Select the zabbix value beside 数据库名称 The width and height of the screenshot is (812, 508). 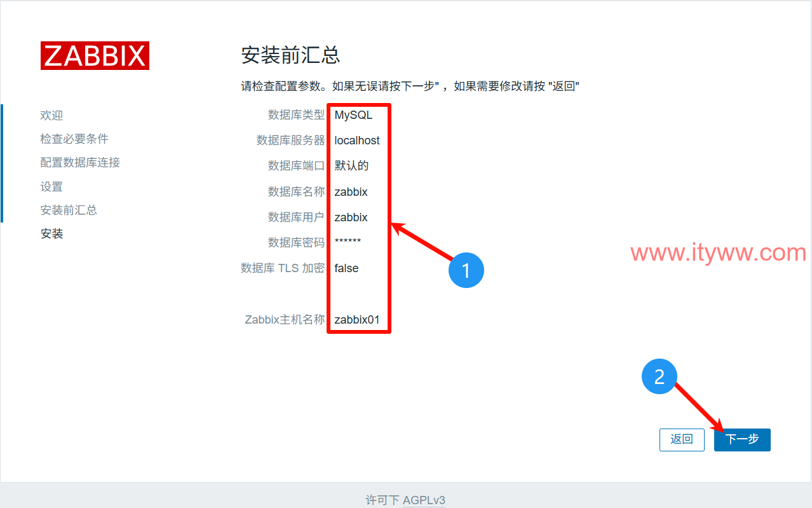click(351, 192)
